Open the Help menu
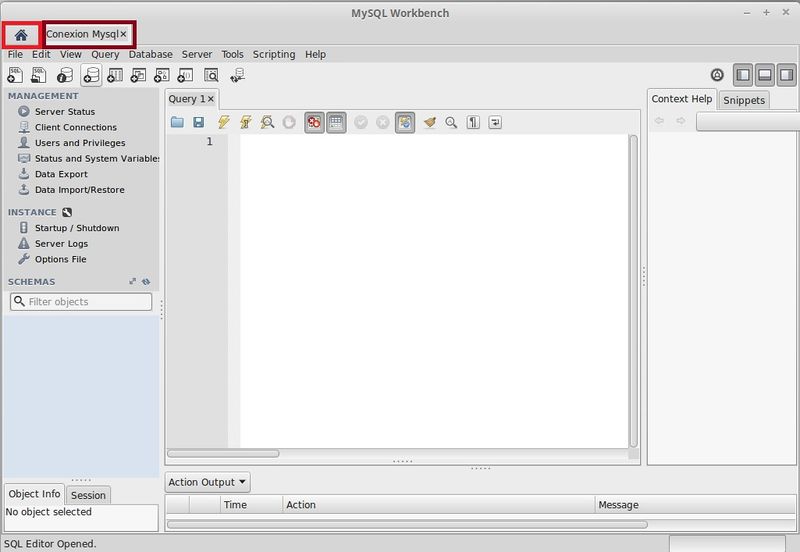This screenshot has height=552, width=800. (315, 54)
